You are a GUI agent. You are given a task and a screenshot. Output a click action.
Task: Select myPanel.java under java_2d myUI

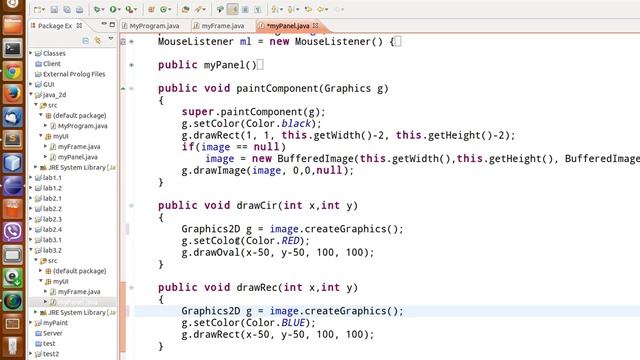78,157
